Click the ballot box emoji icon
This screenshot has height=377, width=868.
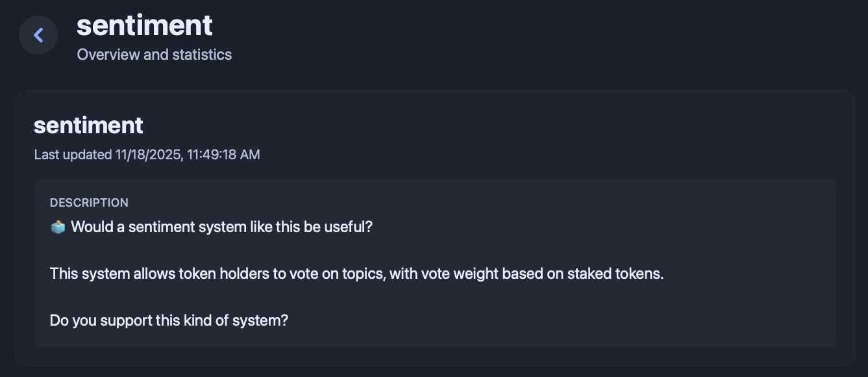coord(58,227)
